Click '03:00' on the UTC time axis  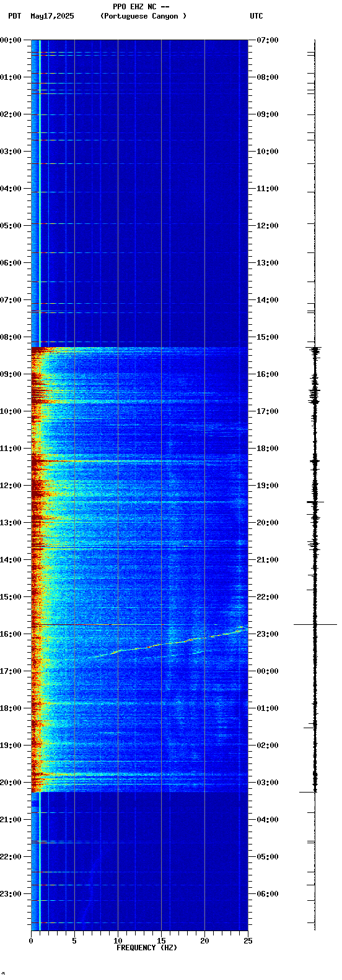tap(268, 783)
